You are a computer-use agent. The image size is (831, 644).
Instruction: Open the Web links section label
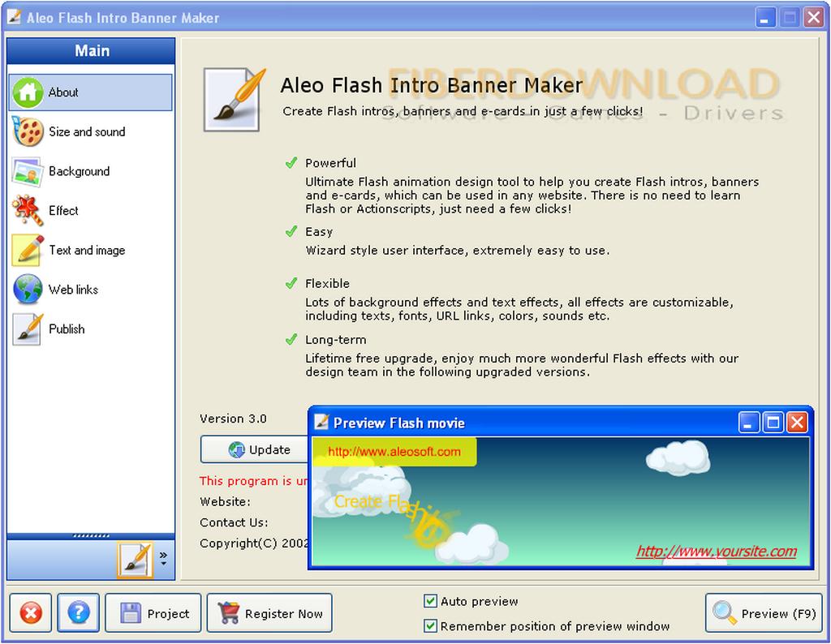point(73,290)
